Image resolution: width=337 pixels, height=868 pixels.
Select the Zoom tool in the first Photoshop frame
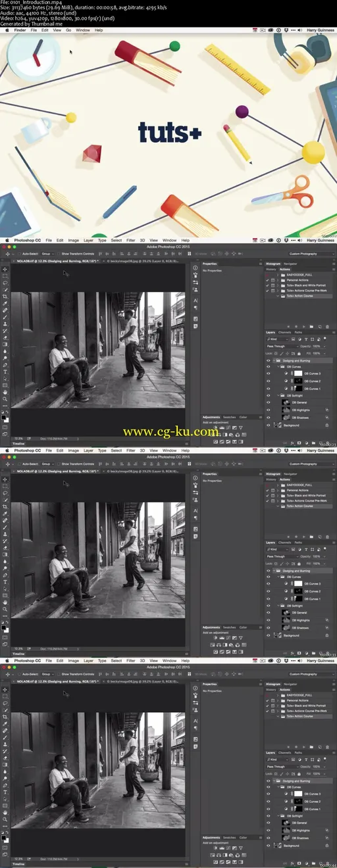(x=5, y=399)
